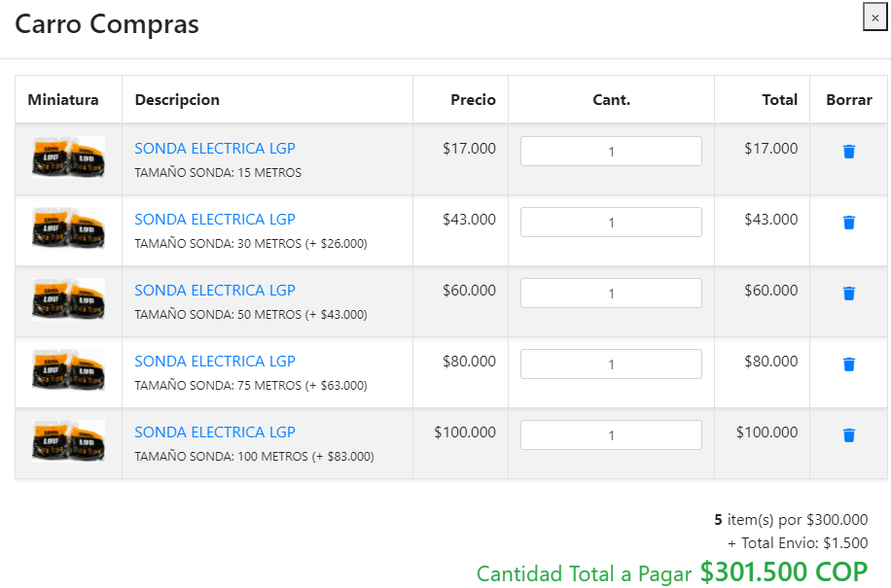Follow the $80.000 SONDA ELECTRICA LGP link
The width and height of the screenshot is (891, 588).
point(215,361)
